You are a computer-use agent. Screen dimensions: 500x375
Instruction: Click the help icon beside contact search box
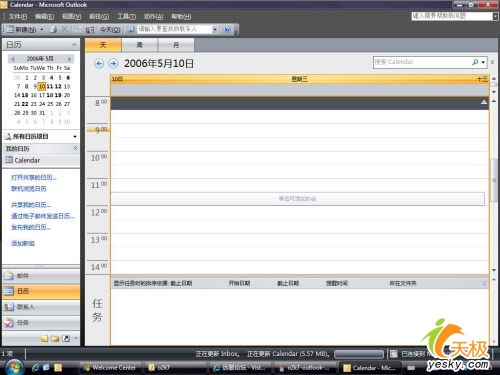click(227, 30)
